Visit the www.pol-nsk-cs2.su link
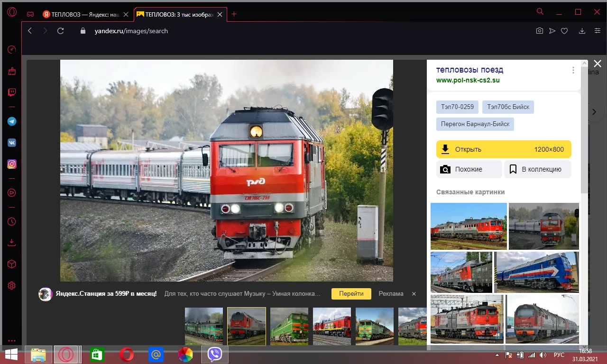Image resolution: width=607 pixels, height=364 pixels. pyautogui.click(x=468, y=80)
